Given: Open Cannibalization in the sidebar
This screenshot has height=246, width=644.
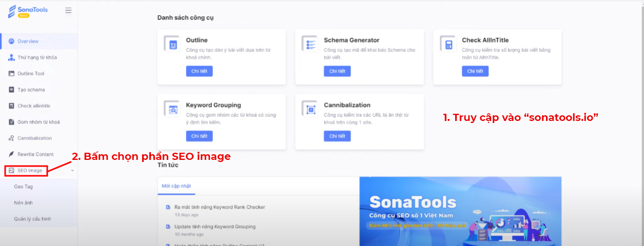Looking at the screenshot, I should coord(39,138).
